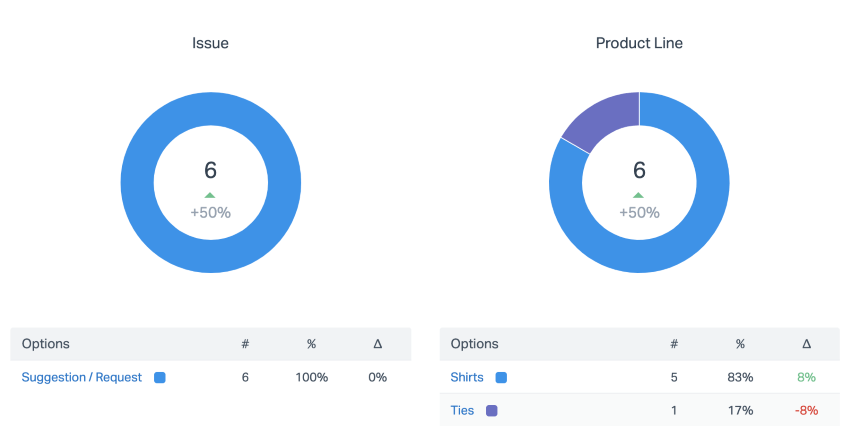The image size is (854, 442).
Task: Click the green 8% change for Shirts
Action: 806,377
